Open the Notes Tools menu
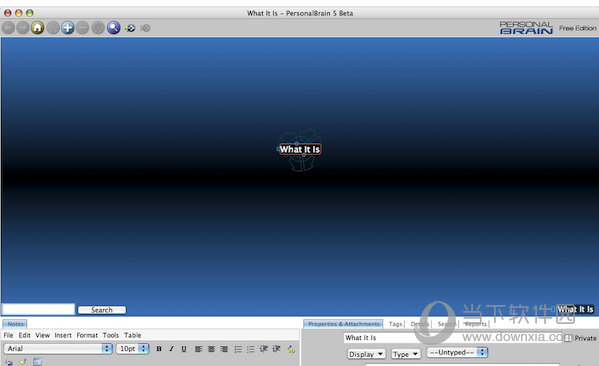This screenshot has width=599, height=366. coord(111,335)
